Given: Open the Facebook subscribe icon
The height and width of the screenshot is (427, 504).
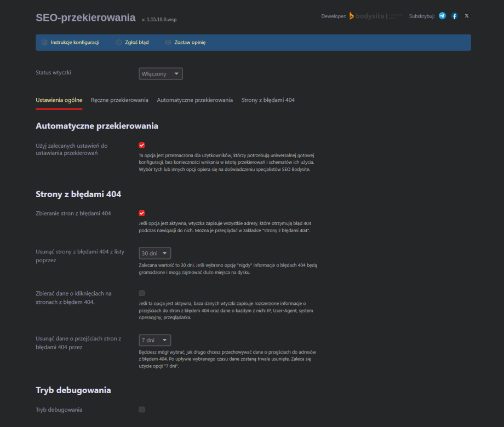Looking at the screenshot, I should point(454,16).
